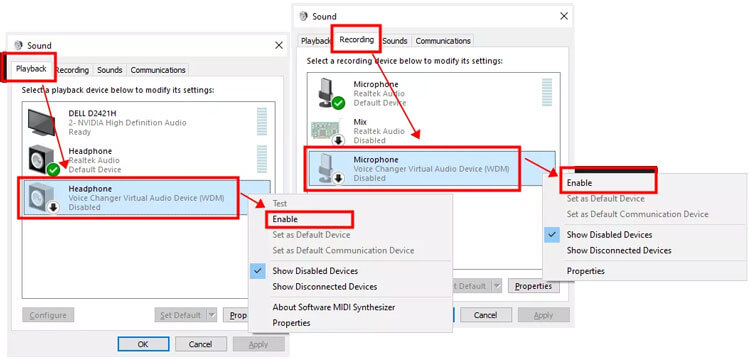The height and width of the screenshot is (361, 750).
Task: Select the Recording tab in right Sound window
Action: [x=356, y=40]
